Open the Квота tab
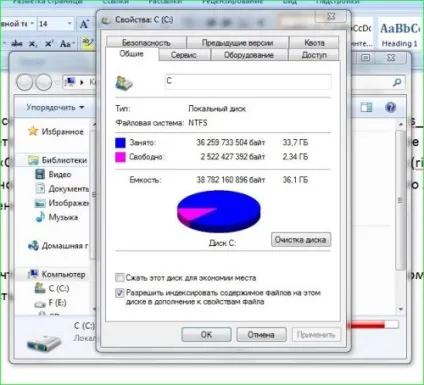Screen dimensions: 424x385 tap(314, 43)
